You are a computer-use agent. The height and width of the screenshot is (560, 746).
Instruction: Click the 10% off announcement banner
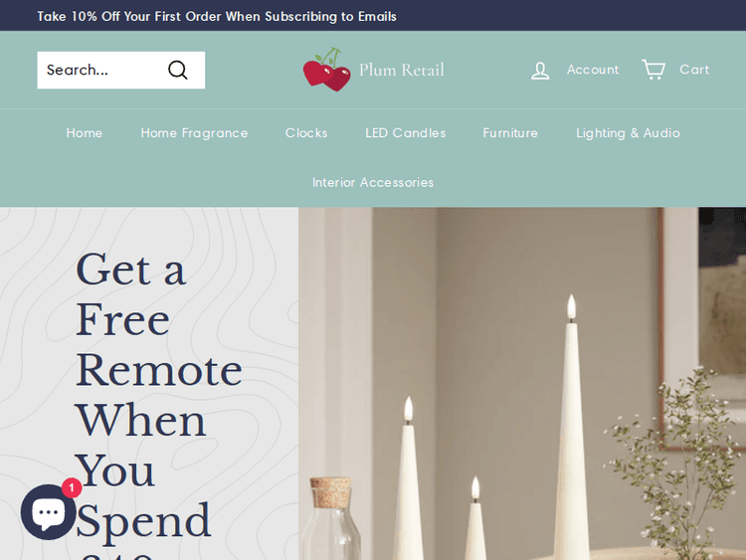[x=217, y=16]
